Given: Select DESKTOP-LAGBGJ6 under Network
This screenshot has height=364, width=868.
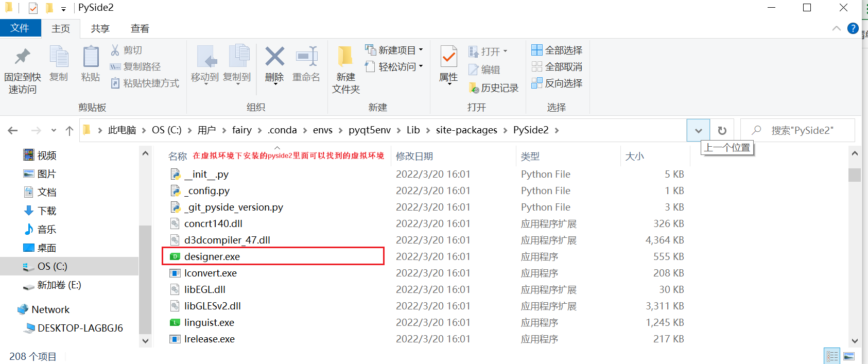Looking at the screenshot, I should pos(80,328).
